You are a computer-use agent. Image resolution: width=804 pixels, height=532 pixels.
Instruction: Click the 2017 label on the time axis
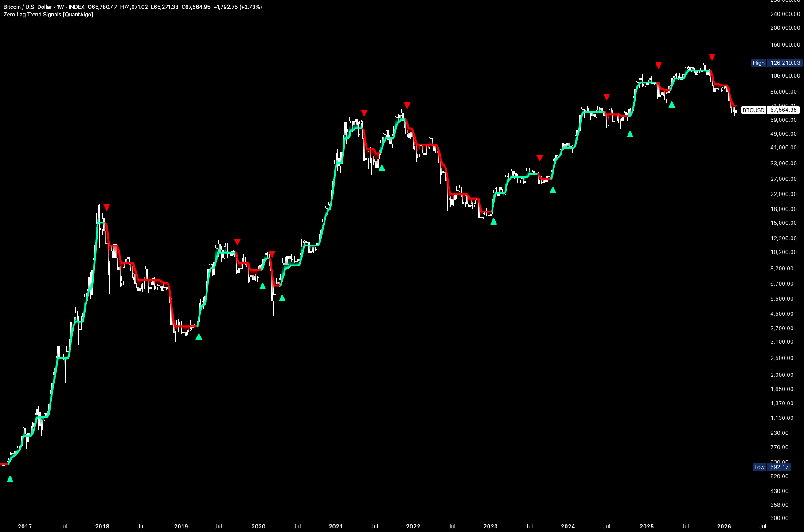25,527
